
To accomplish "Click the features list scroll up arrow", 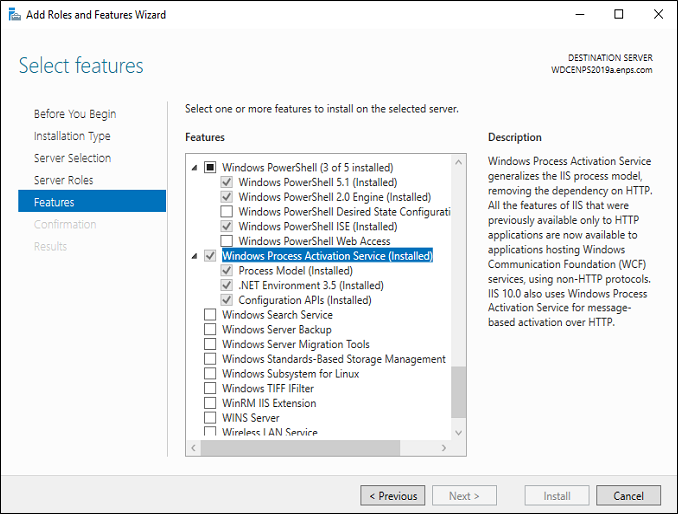I will pyautogui.click(x=458, y=163).
